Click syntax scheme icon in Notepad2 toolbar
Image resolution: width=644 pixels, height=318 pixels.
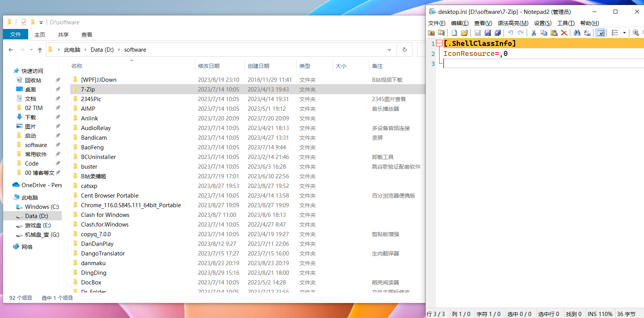[615, 33]
